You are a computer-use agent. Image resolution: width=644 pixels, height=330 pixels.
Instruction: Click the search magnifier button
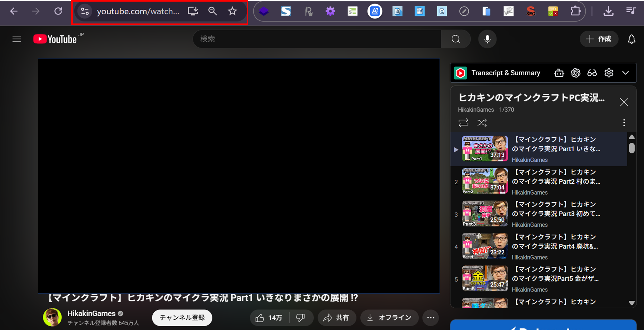point(456,39)
